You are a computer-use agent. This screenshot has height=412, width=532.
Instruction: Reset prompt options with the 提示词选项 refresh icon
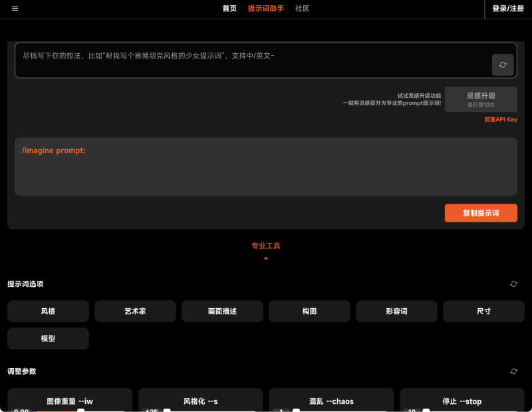click(x=513, y=284)
